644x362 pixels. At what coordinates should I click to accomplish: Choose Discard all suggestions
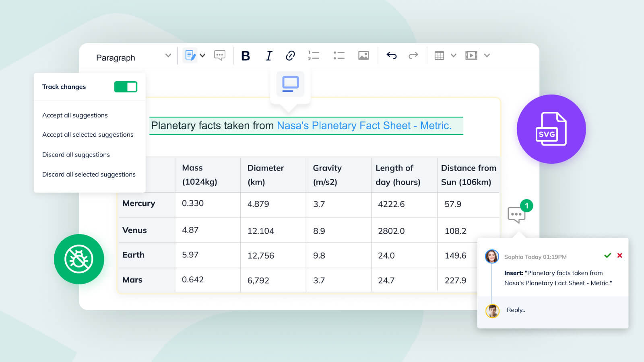(76, 154)
